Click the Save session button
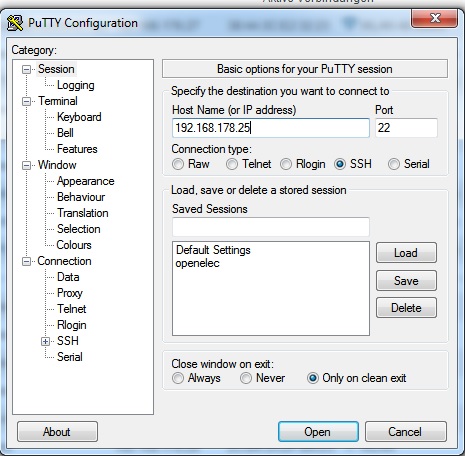465x456 pixels. 406,281
